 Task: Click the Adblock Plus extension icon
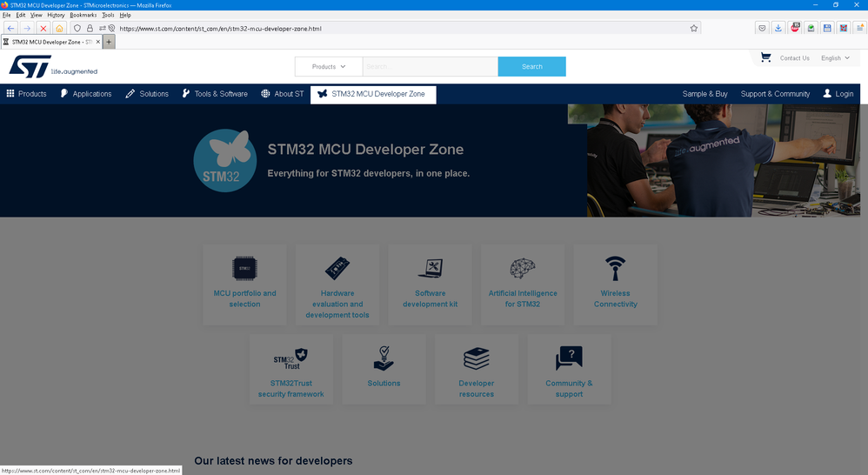click(x=795, y=28)
